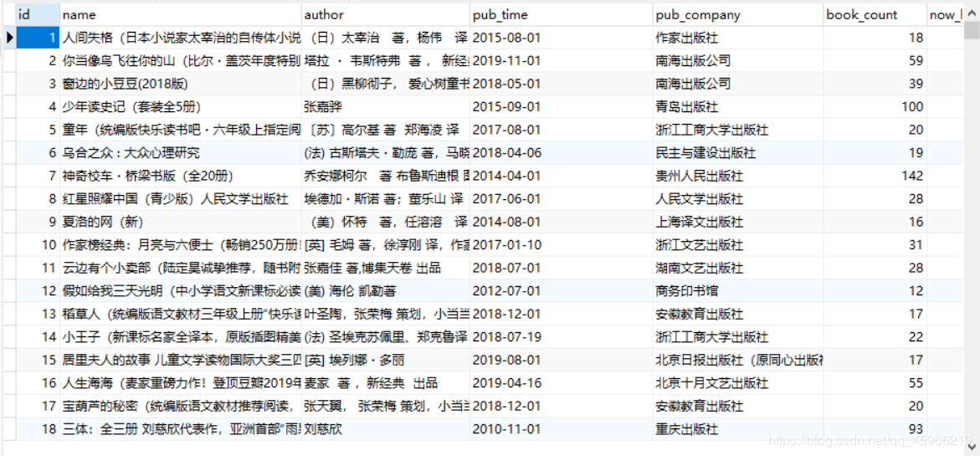The image size is (980, 456).
Task: Select name cell 神奇校车·桥梁书版（全20册）
Action: 181,177
